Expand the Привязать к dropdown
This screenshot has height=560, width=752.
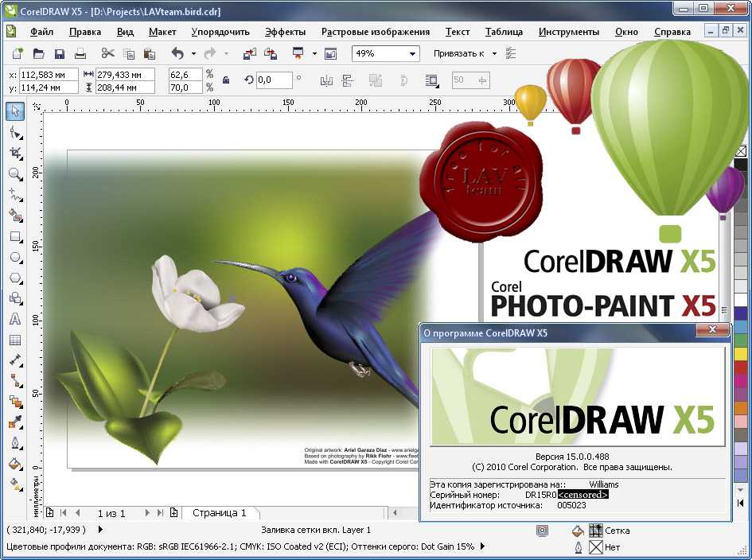coord(494,54)
